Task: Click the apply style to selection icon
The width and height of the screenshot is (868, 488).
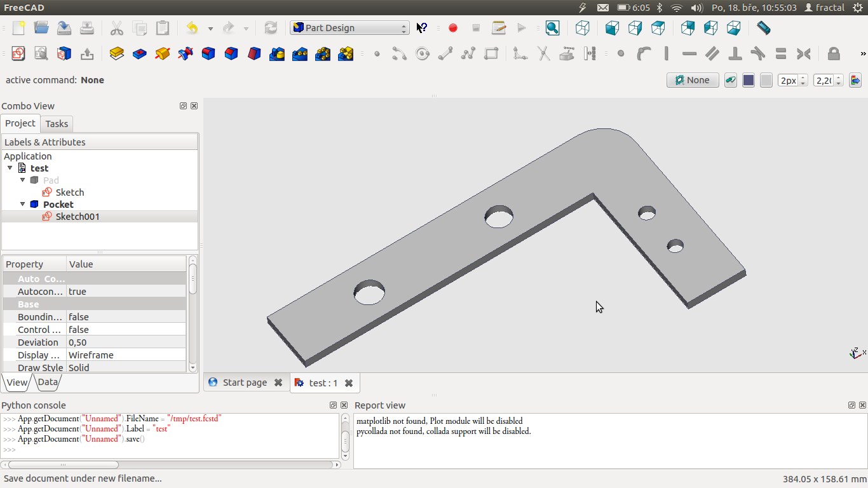Action: [x=855, y=80]
